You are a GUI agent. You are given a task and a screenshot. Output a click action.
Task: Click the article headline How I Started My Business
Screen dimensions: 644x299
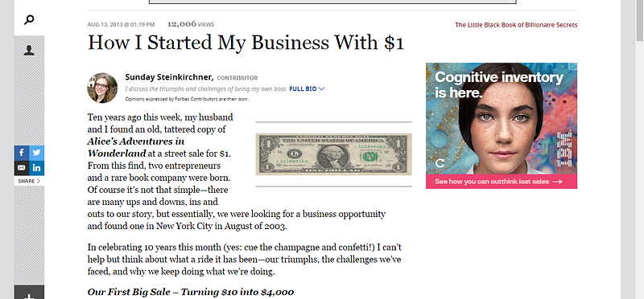(246, 43)
